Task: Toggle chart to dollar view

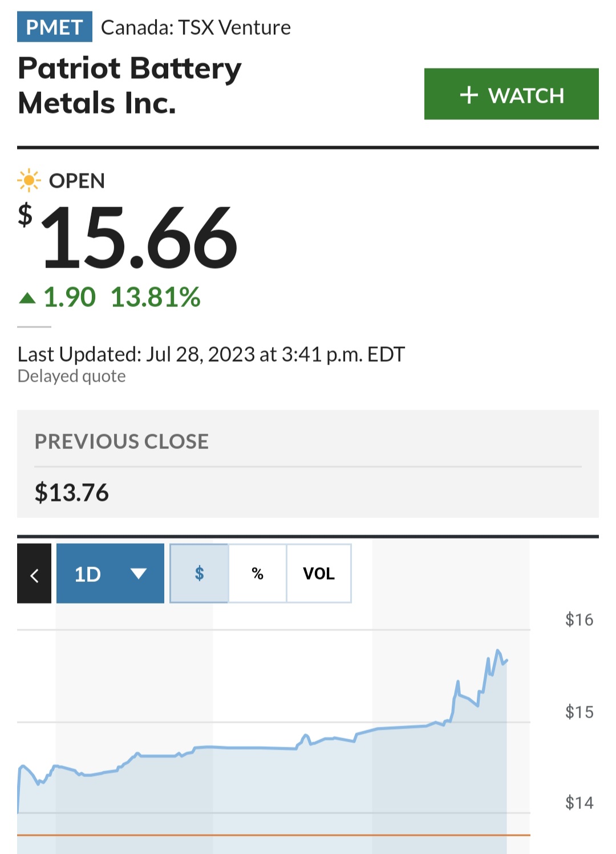Action: coord(199,573)
